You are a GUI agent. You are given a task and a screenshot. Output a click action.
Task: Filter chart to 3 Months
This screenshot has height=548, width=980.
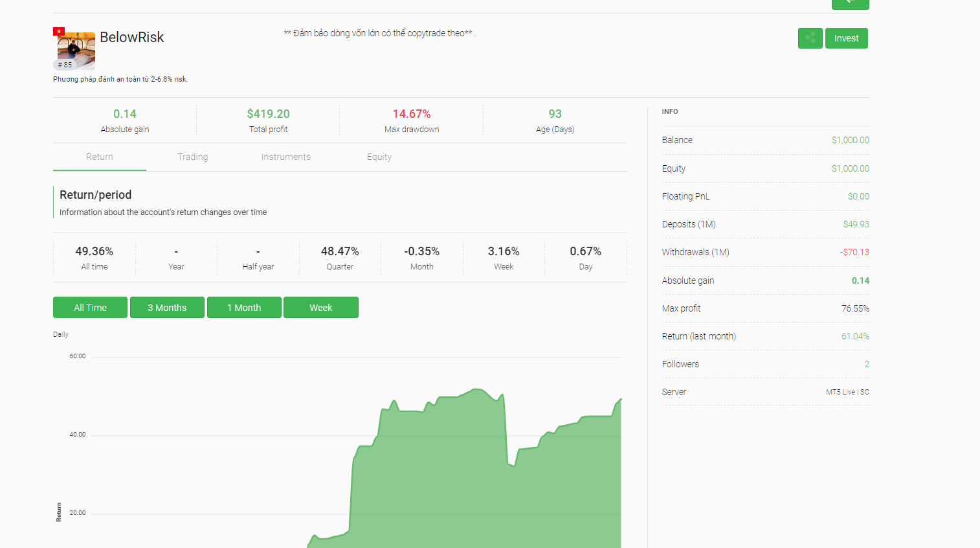click(167, 308)
